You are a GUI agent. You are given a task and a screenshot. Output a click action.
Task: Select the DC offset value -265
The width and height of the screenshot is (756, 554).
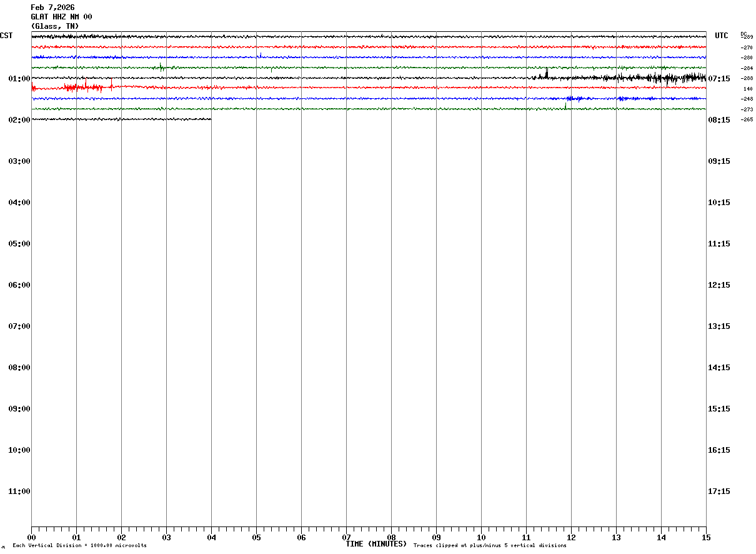(747, 119)
